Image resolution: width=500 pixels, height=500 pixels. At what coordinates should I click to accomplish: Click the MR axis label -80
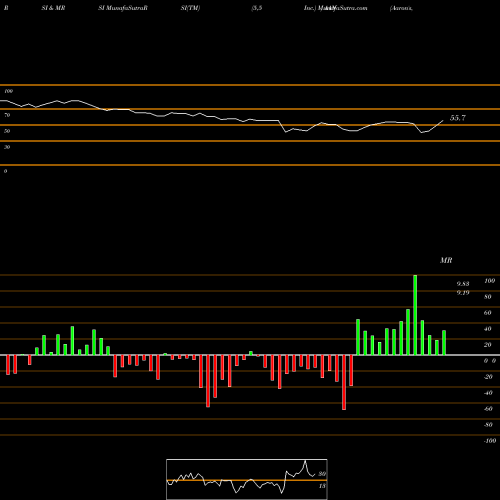(488, 425)
